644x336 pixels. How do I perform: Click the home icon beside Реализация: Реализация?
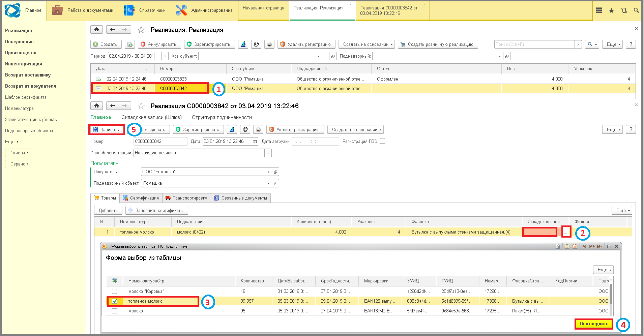[x=96, y=30]
